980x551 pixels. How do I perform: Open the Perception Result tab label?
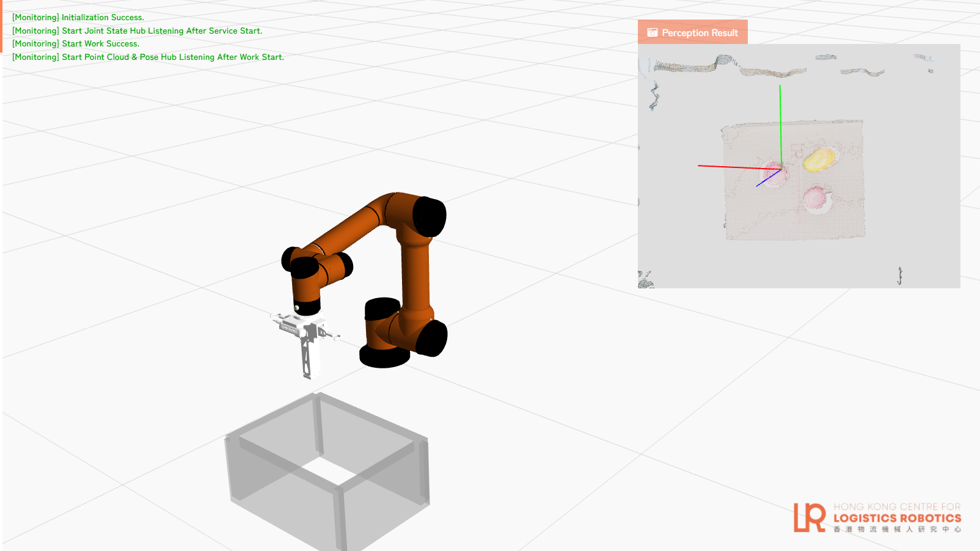[700, 33]
